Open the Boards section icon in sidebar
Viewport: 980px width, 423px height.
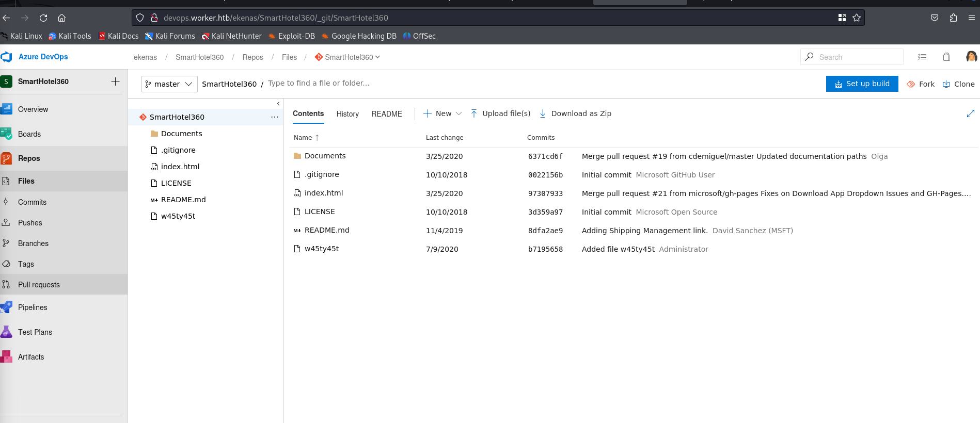tap(7, 134)
